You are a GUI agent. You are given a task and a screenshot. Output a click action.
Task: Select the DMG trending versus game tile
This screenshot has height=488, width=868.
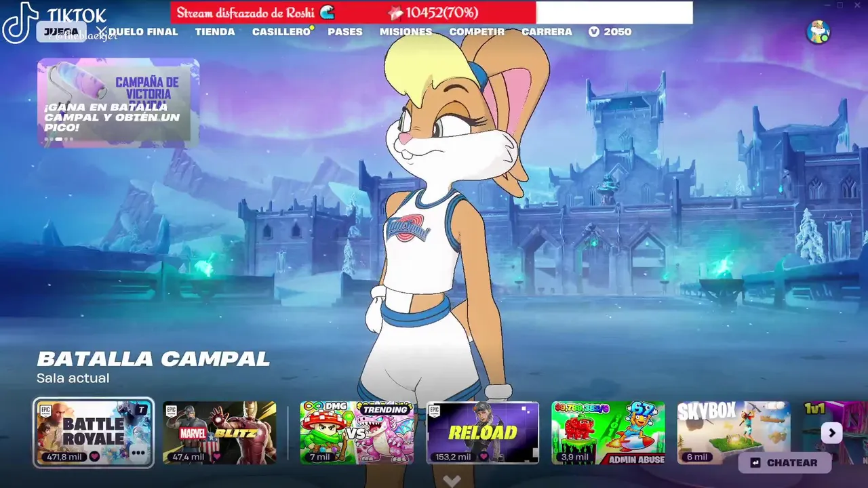click(357, 432)
